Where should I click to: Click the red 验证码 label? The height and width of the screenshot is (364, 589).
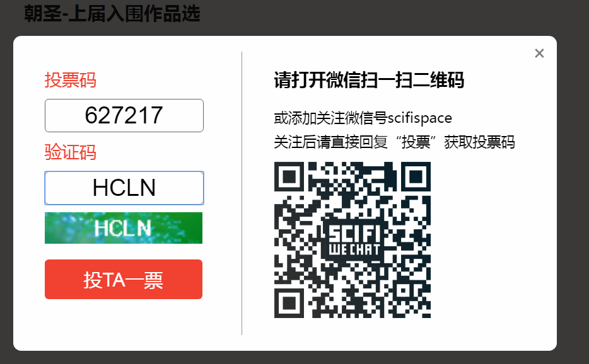click(71, 152)
